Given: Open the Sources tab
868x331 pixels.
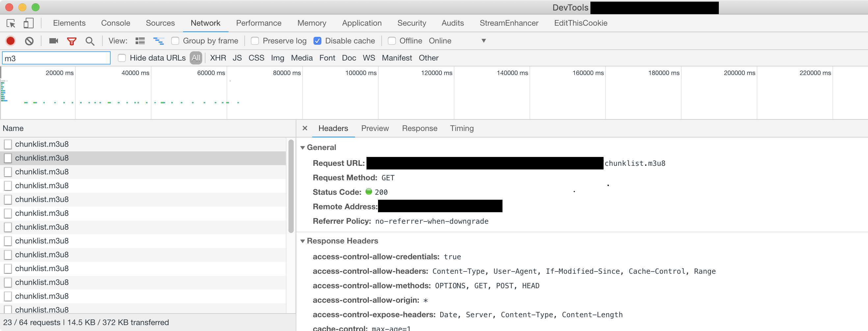Looking at the screenshot, I should pos(160,23).
